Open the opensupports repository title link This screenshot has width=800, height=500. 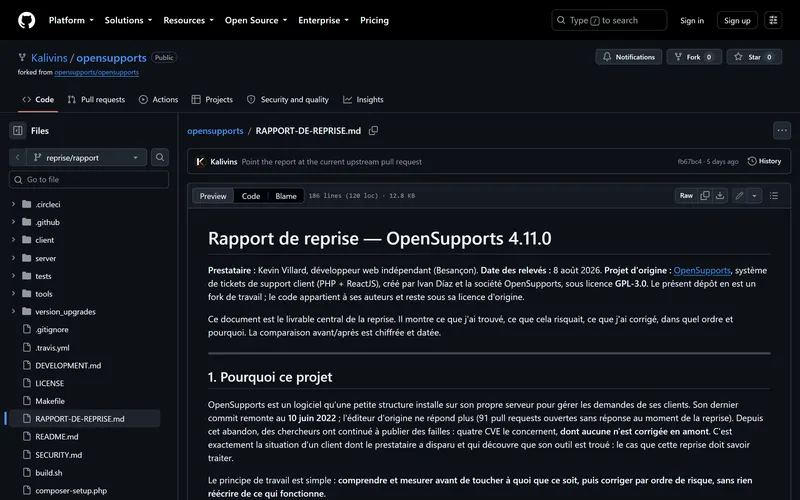pos(111,58)
